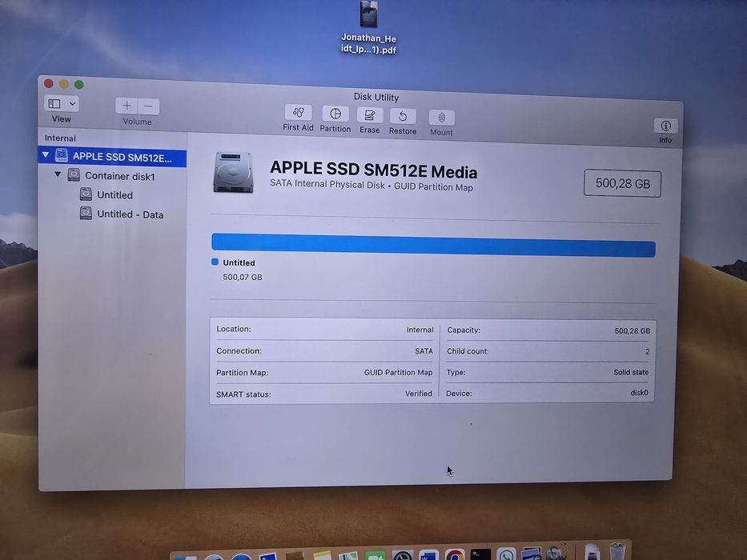Click the Type value Solid state
This screenshot has height=560, width=747.
pyautogui.click(x=631, y=372)
